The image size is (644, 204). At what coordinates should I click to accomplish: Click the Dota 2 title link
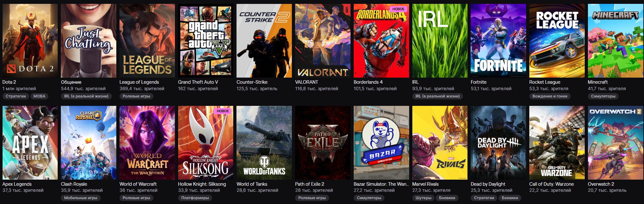tap(9, 82)
